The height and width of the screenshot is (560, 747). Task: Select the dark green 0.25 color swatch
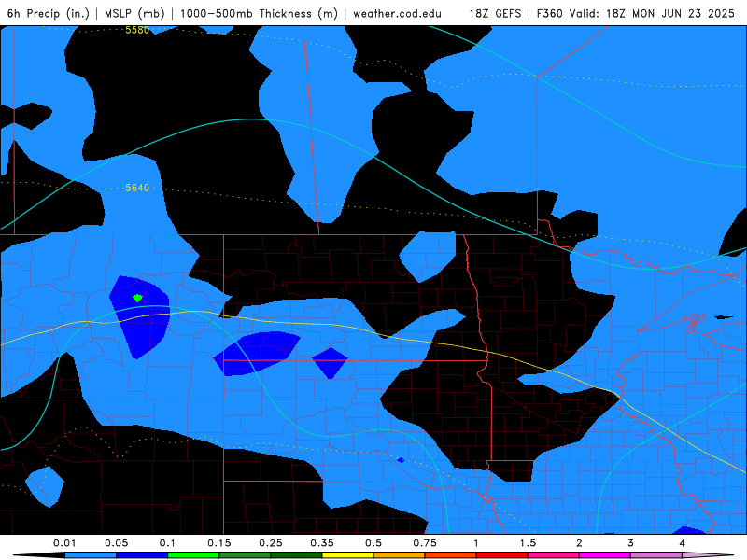click(296, 555)
